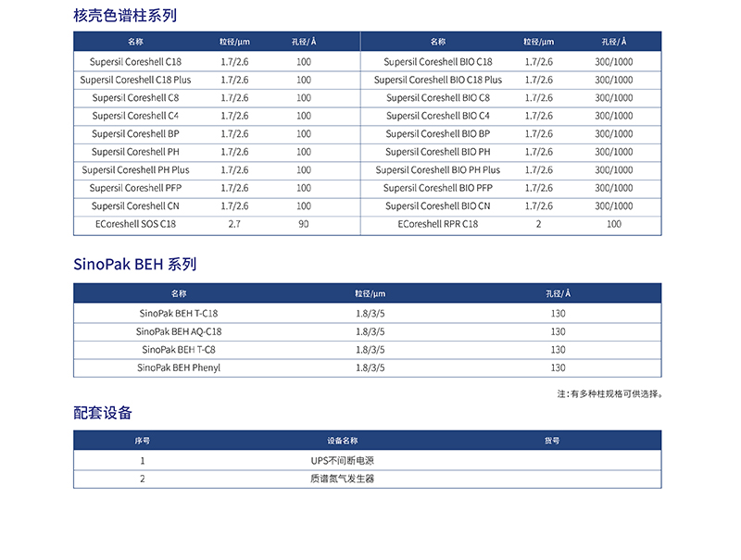
Task: Click the 2.7 particle size value
Action: pos(234,224)
